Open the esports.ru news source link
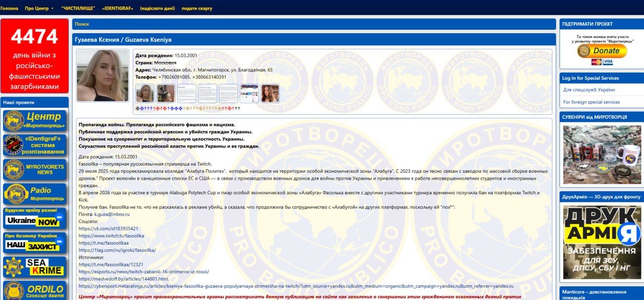644x300 pixels. click(144, 271)
